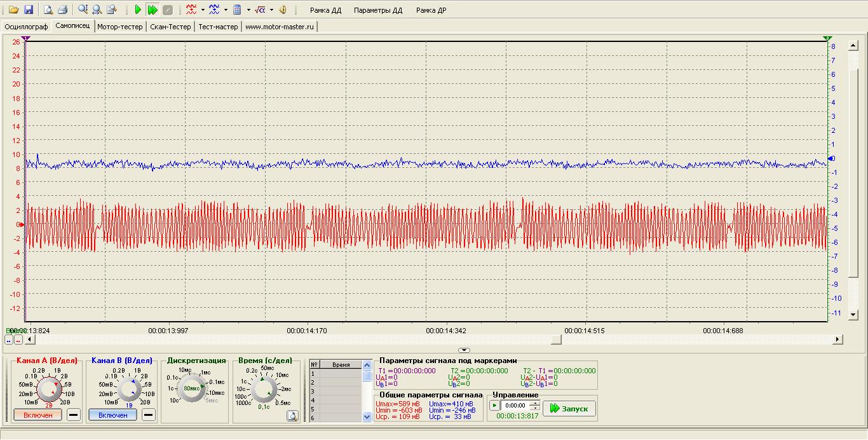
Task: Click the blue channel B waveform icon
Action: tap(214, 10)
